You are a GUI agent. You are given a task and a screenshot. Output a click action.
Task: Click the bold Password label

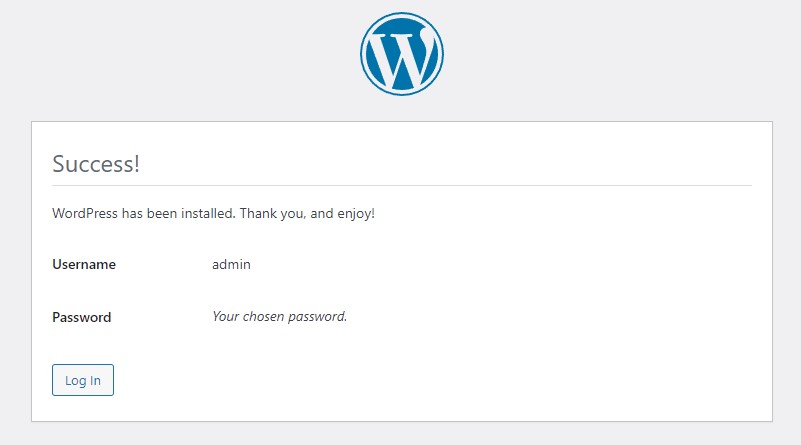pyautogui.click(x=82, y=317)
